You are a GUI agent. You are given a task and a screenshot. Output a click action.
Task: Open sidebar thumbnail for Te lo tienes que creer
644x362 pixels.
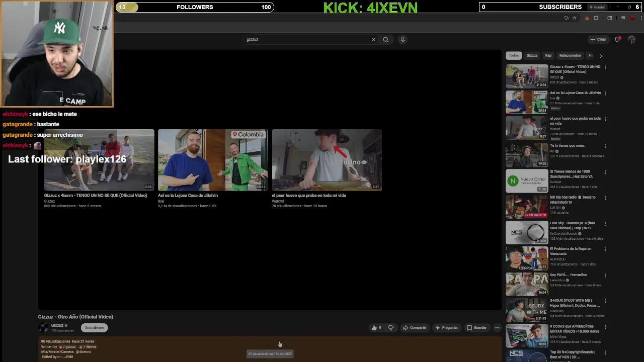click(527, 155)
